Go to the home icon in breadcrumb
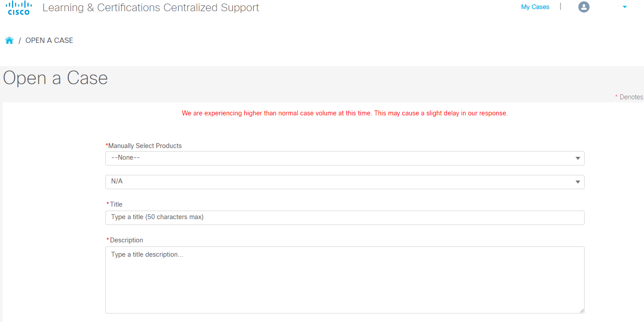Image resolution: width=644 pixels, height=322 pixels. [x=9, y=40]
